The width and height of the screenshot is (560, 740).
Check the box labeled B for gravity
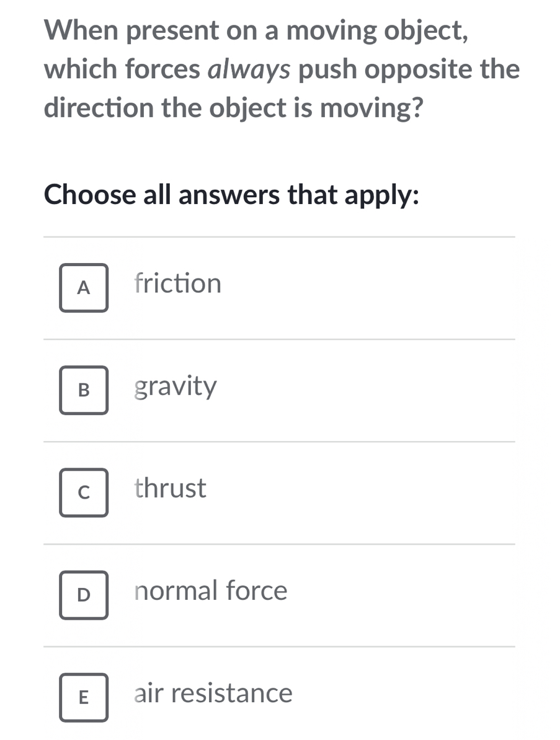(83, 390)
